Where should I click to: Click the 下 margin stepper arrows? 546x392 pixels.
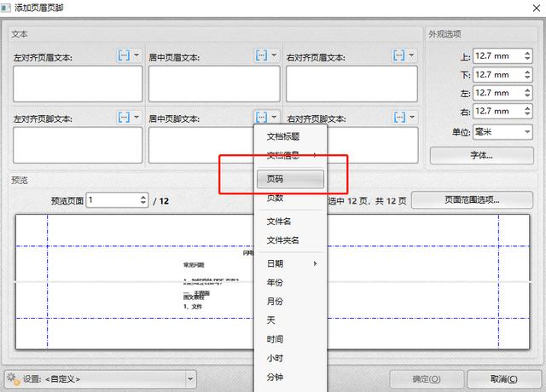coord(527,74)
